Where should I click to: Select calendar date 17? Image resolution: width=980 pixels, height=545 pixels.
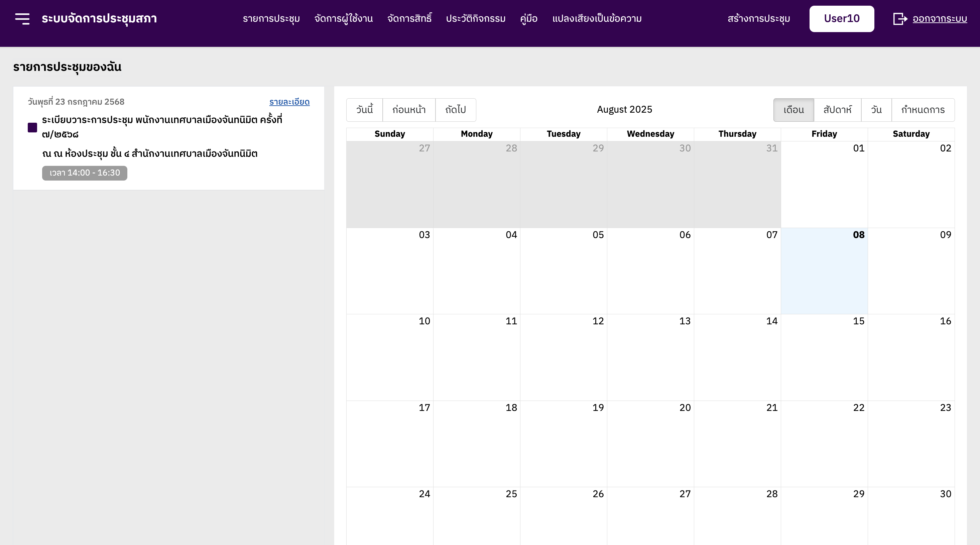tap(424, 408)
